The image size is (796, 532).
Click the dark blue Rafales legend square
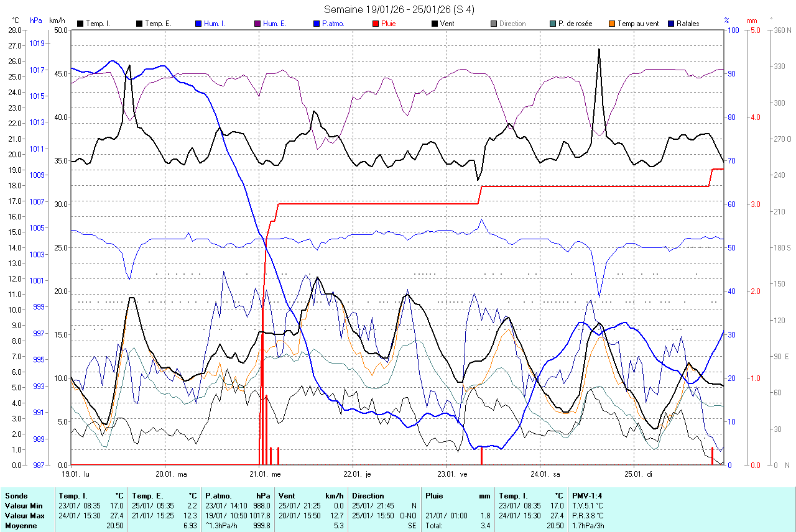tap(671, 24)
